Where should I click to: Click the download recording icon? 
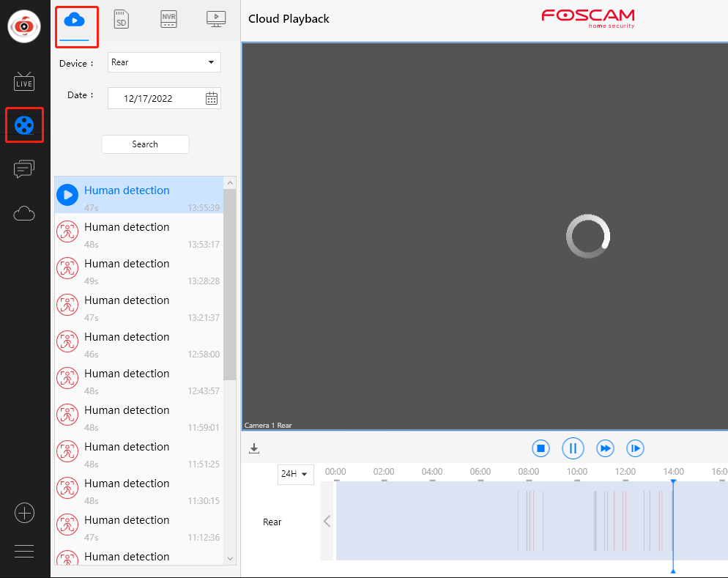pos(255,448)
